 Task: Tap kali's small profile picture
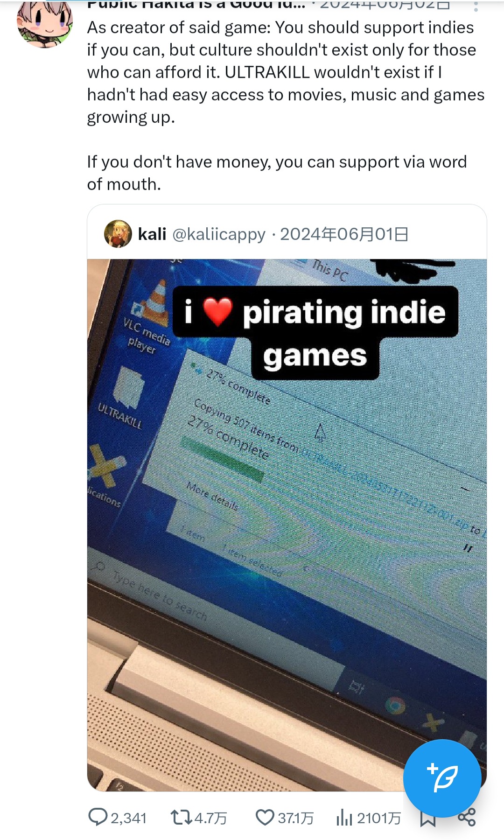118,234
